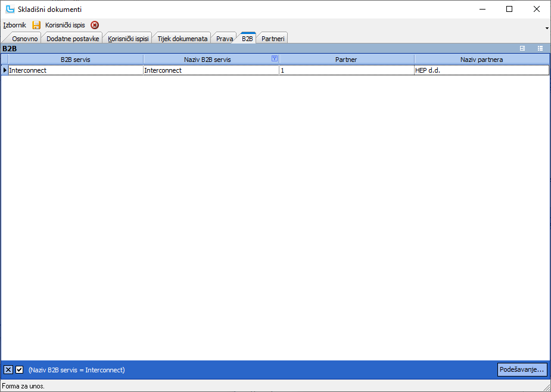Click the HEP d.d. cell in Naziv partnera

click(x=481, y=70)
